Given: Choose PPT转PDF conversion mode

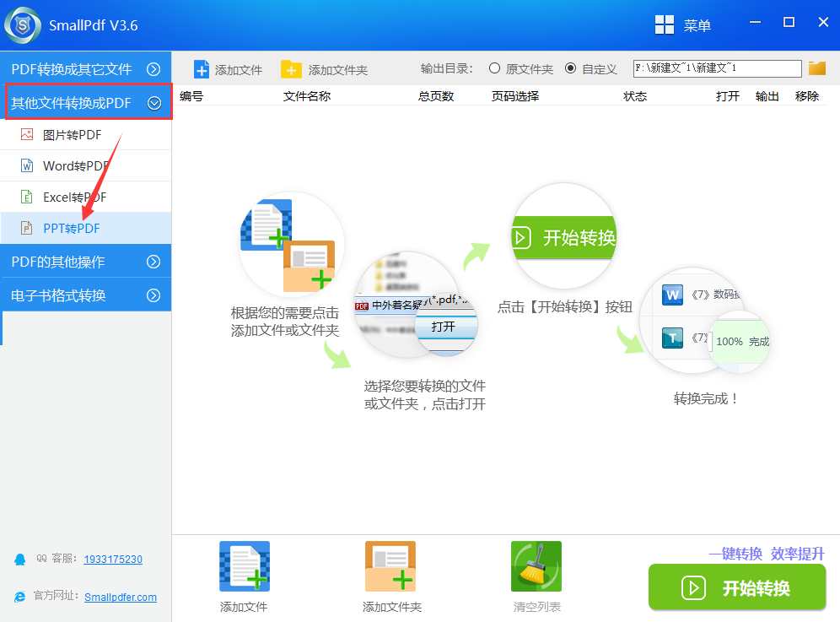Looking at the screenshot, I should [86, 229].
